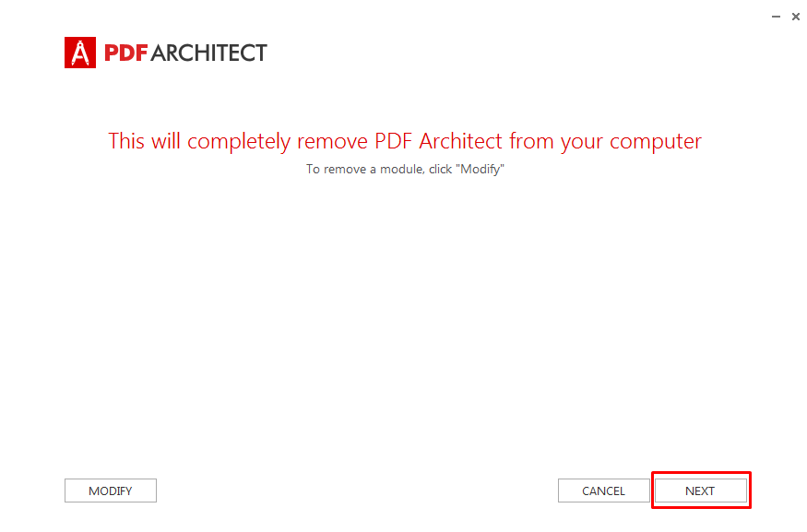Click the dash minimize icon at top right
Screen dimensions: 807x532
pyautogui.click(x=776, y=17)
